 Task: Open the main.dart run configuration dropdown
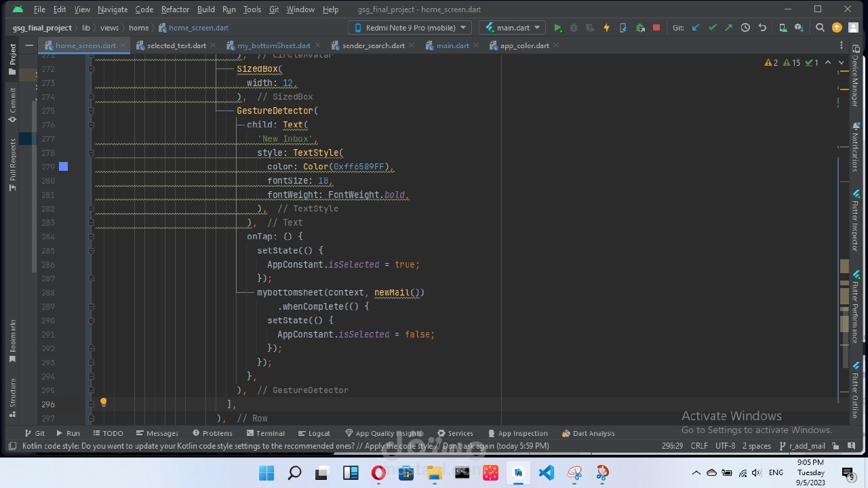pos(512,28)
